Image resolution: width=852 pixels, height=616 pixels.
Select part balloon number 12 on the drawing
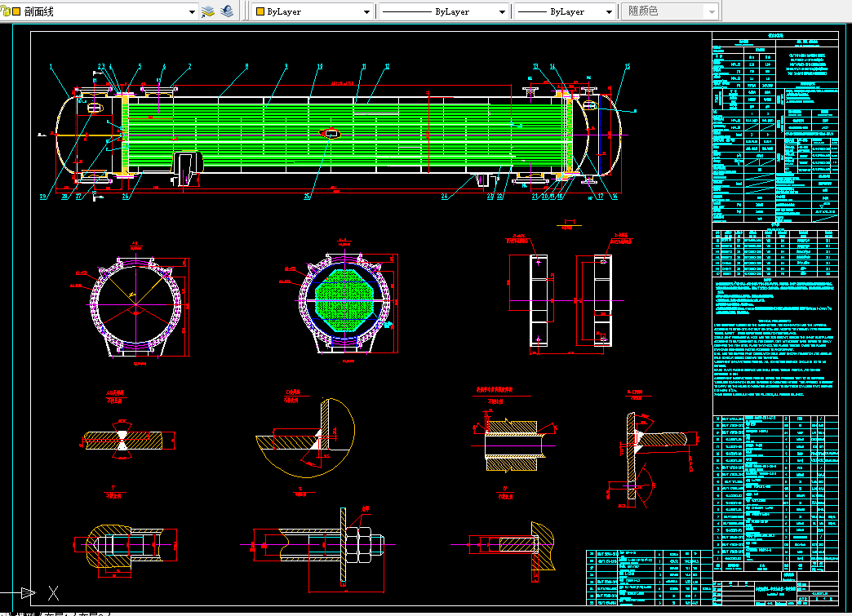387,67
